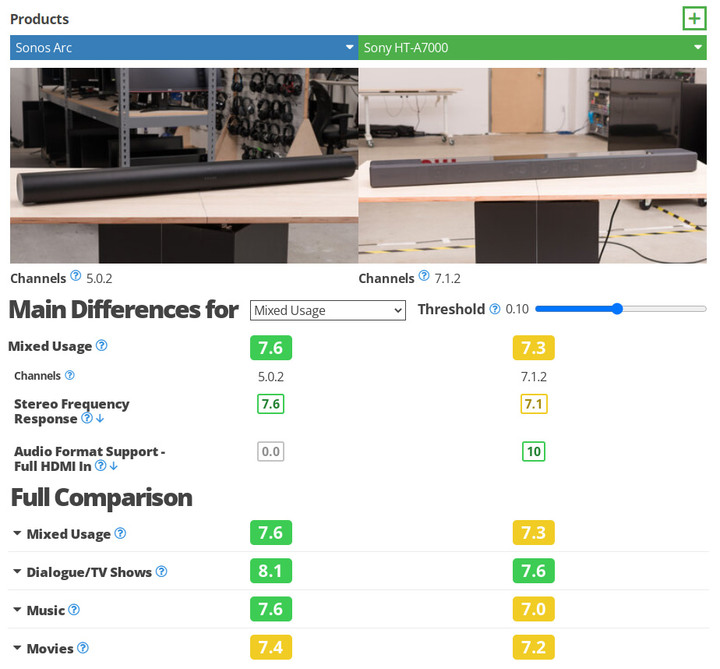
Task: Jump down via Full HDMI In arrow
Action: pos(113,466)
